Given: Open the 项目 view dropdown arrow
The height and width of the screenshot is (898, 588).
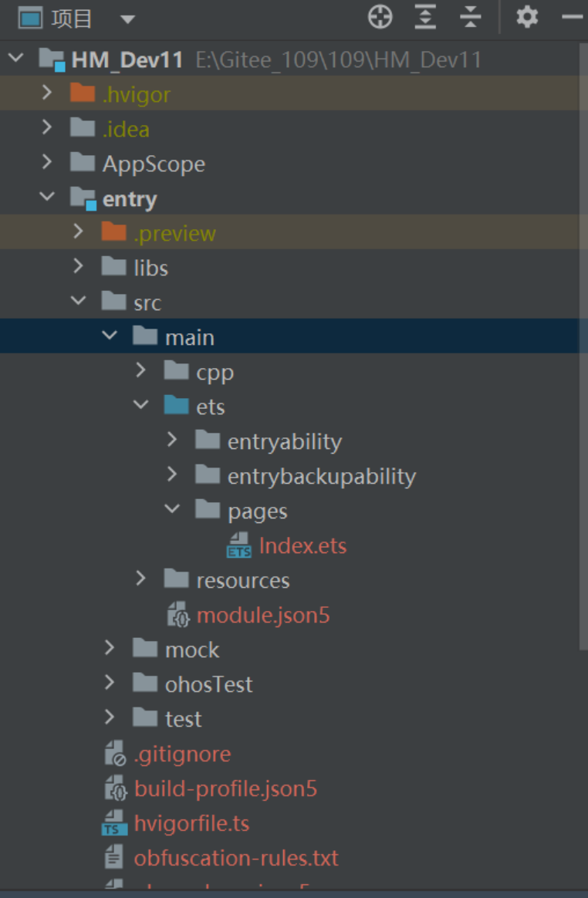Looking at the screenshot, I should 127,19.
